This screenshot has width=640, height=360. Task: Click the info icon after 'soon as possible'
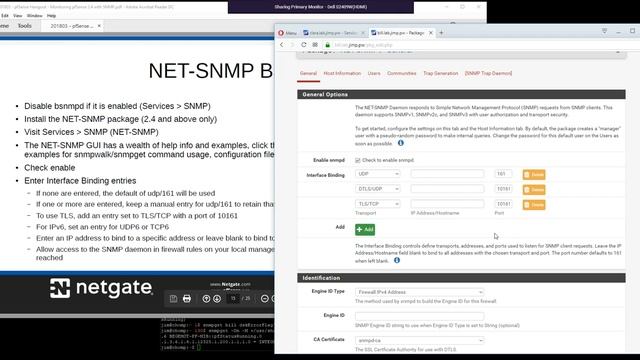pyautogui.click(x=401, y=143)
